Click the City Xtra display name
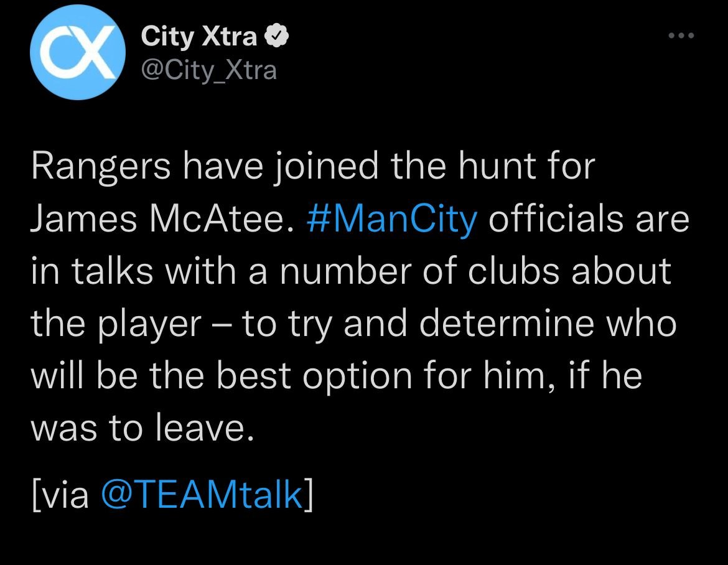The image size is (728, 565). [199, 37]
